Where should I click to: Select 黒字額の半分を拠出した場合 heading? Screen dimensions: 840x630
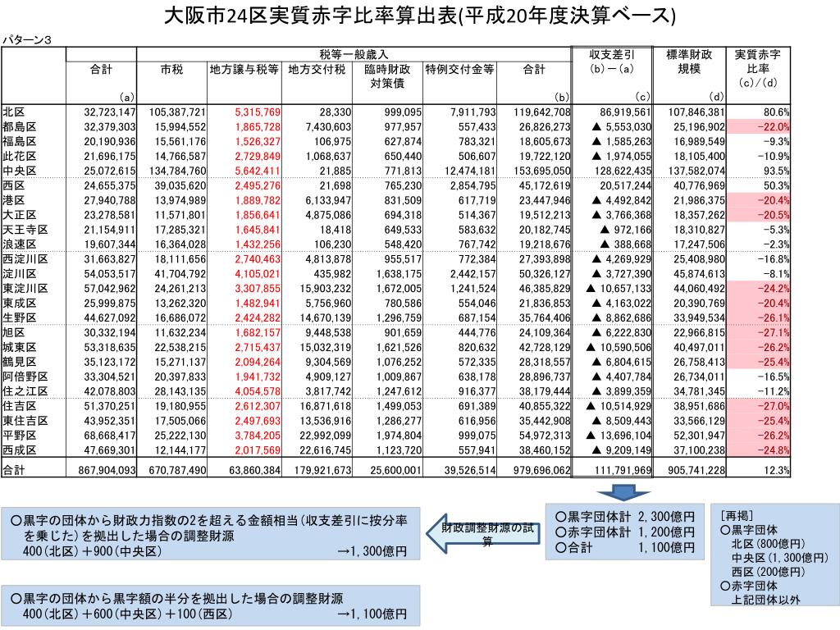[x=177, y=598]
